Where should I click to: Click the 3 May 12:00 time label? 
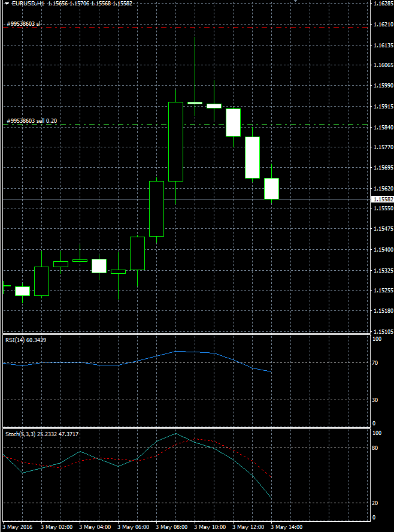click(x=248, y=527)
